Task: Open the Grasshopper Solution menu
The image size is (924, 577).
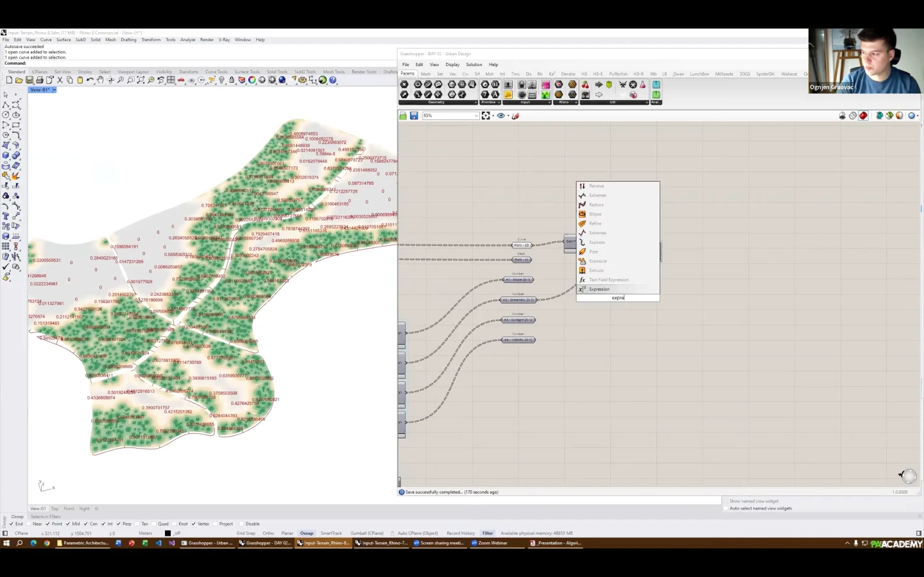Action: pyautogui.click(x=474, y=64)
